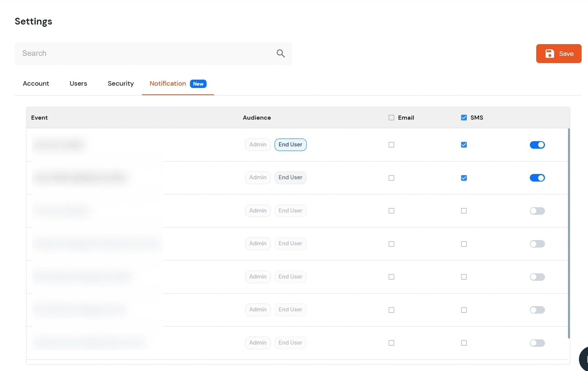Click the Save button
Image resolution: width=588 pixels, height=371 pixels.
[559, 54]
